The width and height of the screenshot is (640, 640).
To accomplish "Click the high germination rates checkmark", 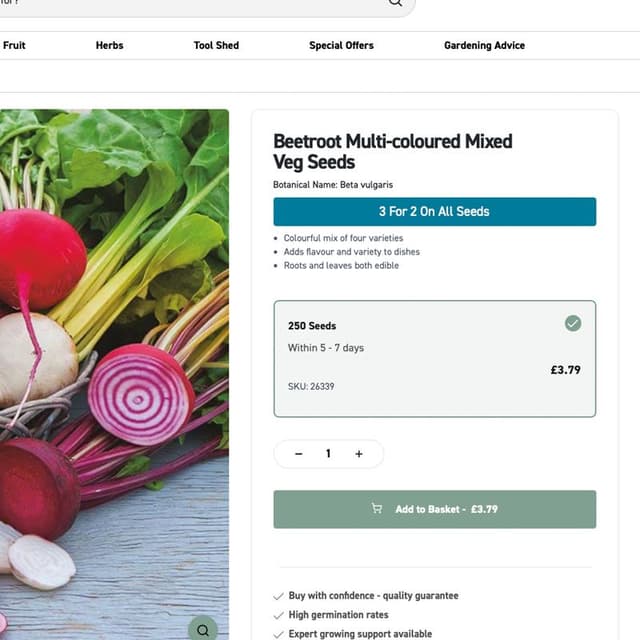I will click(279, 615).
